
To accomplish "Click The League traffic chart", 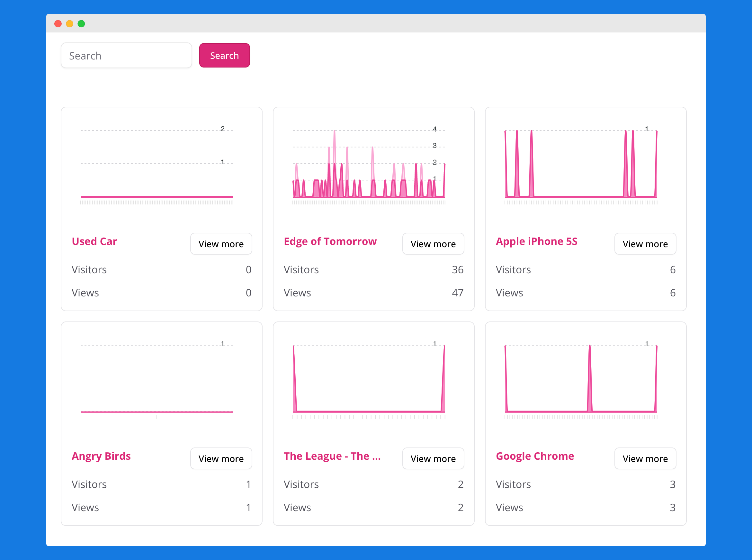I will click(369, 380).
